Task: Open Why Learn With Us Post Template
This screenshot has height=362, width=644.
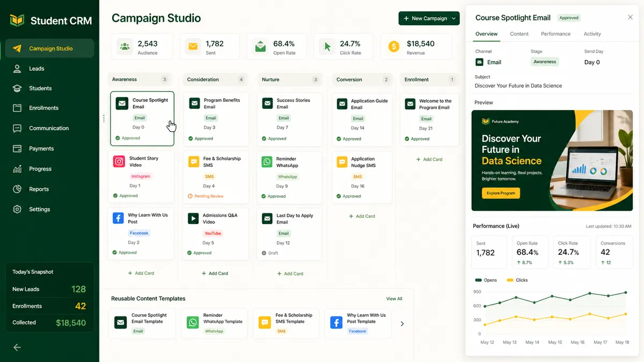Action: [358, 323]
